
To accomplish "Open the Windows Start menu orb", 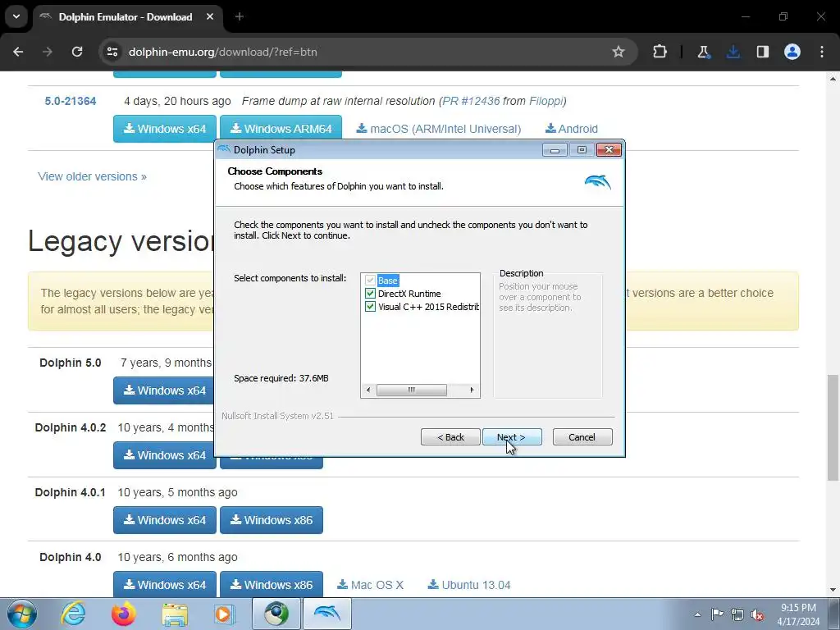I will (x=22, y=614).
